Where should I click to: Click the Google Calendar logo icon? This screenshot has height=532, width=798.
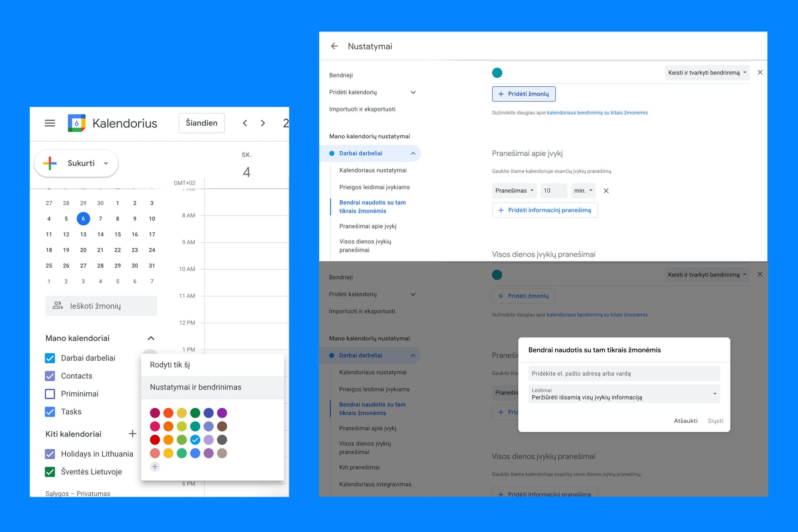76,123
